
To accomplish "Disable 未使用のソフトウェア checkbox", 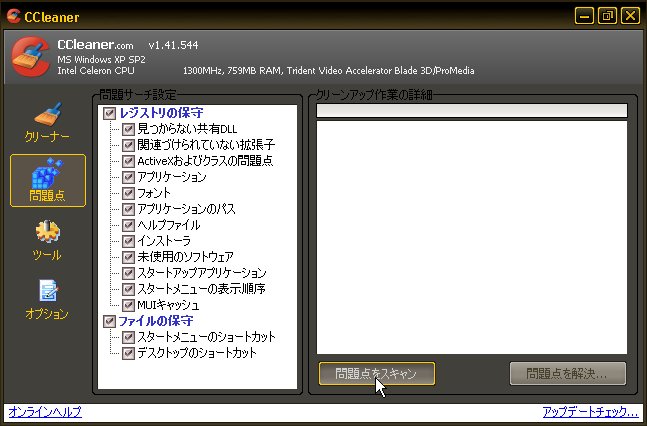I will coord(128,257).
